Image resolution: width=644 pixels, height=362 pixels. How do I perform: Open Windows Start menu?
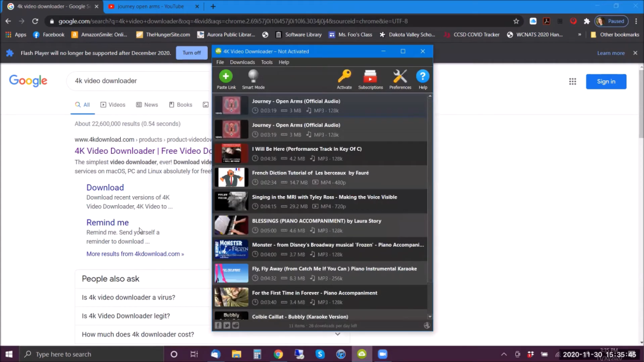pyautogui.click(x=9, y=354)
